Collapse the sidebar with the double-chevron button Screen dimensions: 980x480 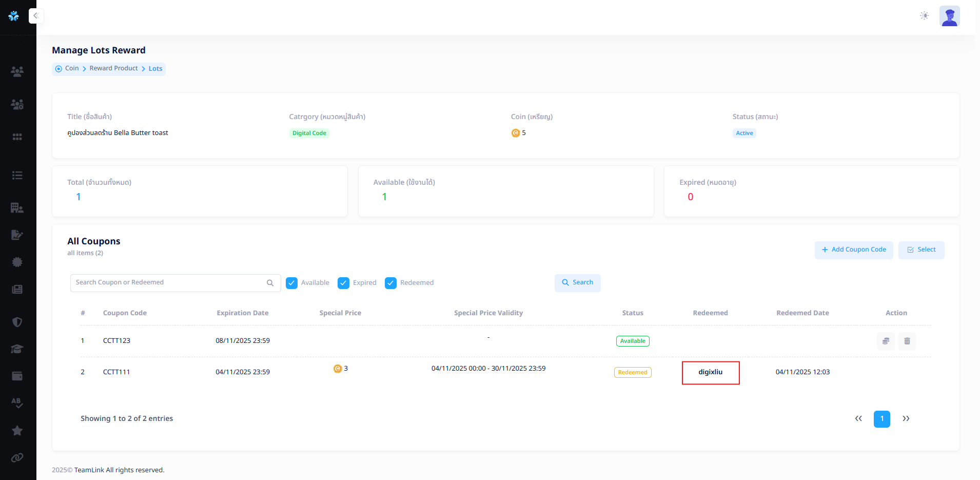pyautogui.click(x=36, y=16)
